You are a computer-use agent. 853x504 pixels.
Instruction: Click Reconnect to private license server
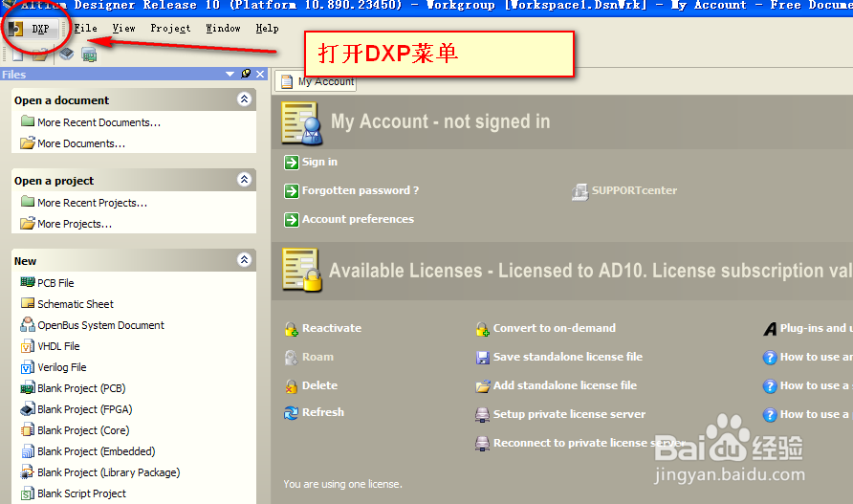[589, 443]
